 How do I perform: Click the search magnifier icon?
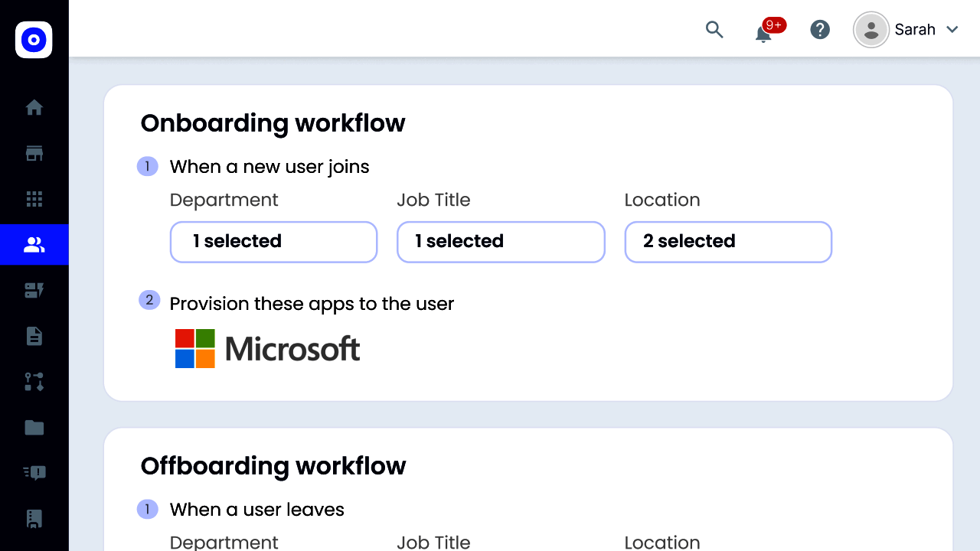(x=714, y=30)
